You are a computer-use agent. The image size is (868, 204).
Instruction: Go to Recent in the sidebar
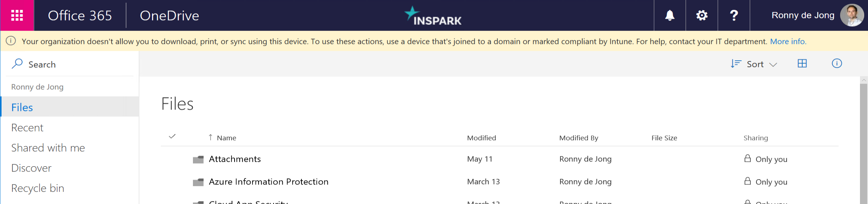click(x=27, y=128)
